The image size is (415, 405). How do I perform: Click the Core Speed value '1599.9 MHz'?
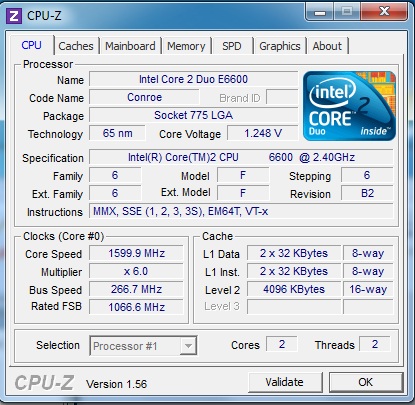pyautogui.click(x=136, y=253)
